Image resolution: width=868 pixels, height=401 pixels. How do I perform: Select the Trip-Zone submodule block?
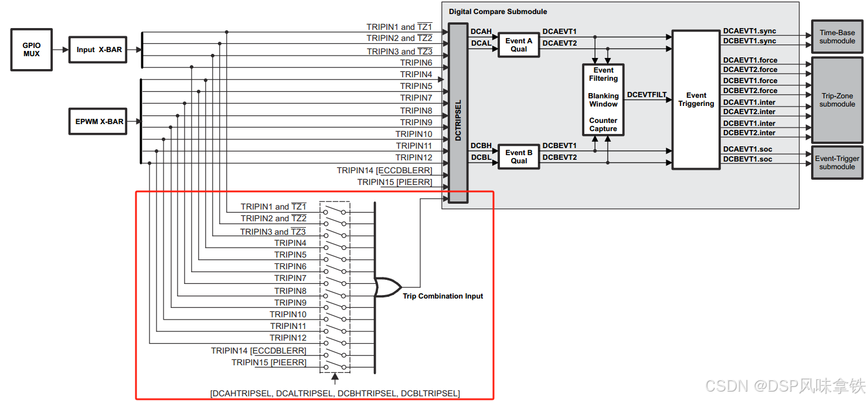point(836,98)
